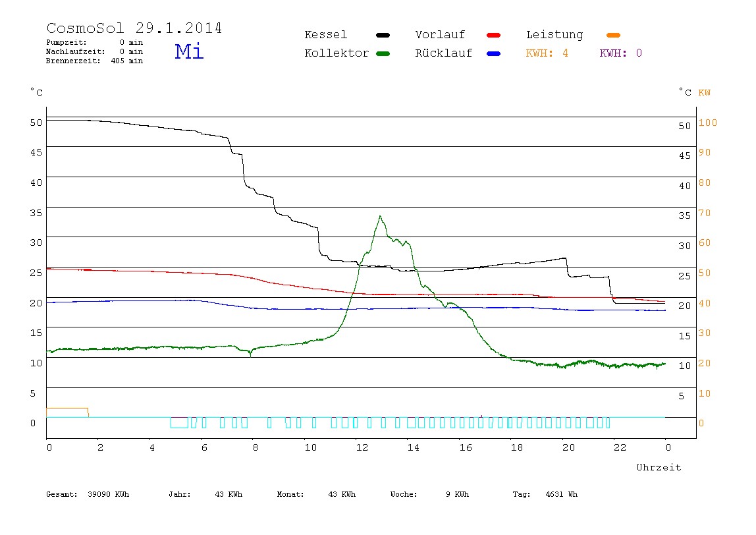Image resolution: width=756 pixels, height=535 pixels.
Task: Select the "Woche:" footer label
Action: [x=404, y=494]
